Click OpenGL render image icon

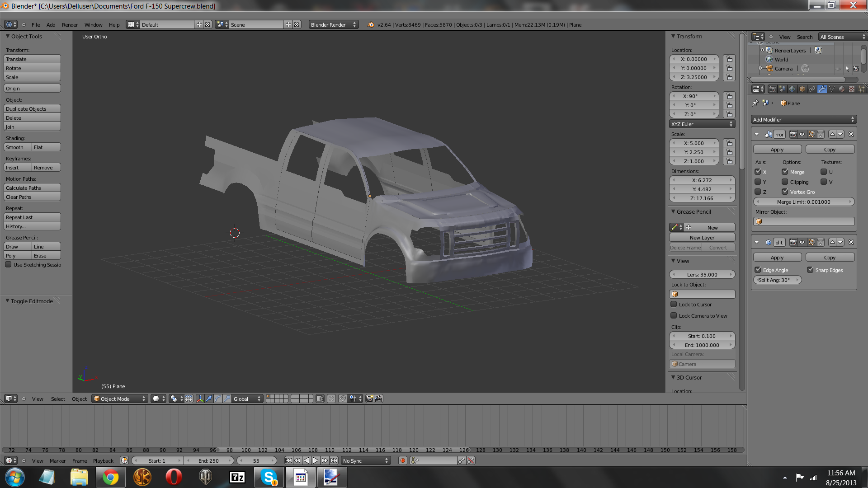[369, 399]
